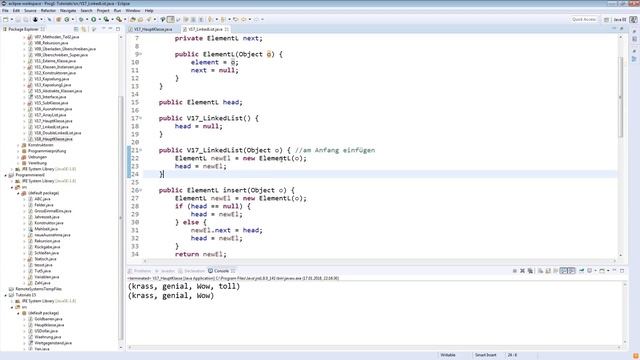Open the Refactor menu
The height and width of the screenshot is (360, 640).
[x=48, y=11]
